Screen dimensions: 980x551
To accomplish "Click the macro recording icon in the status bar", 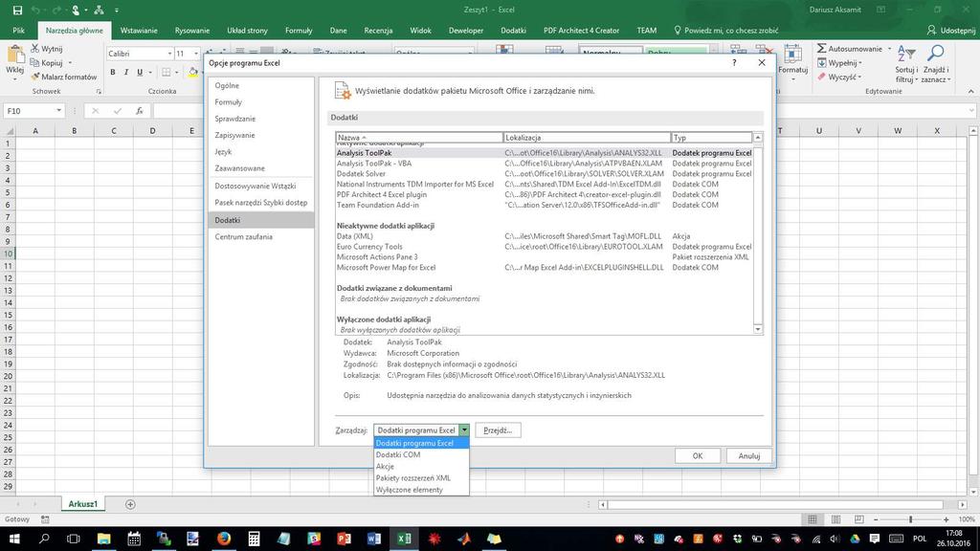I will click(45, 519).
